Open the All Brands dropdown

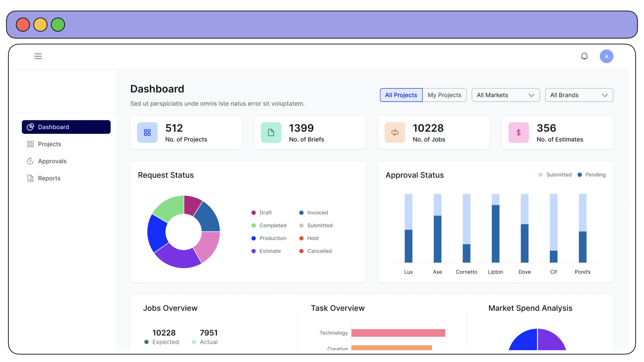(579, 95)
